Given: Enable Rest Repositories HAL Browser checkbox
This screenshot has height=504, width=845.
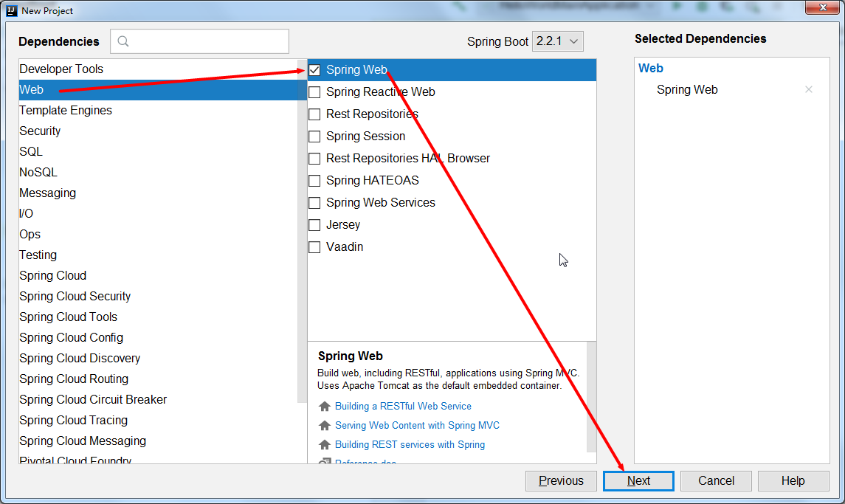Looking at the screenshot, I should click(314, 159).
